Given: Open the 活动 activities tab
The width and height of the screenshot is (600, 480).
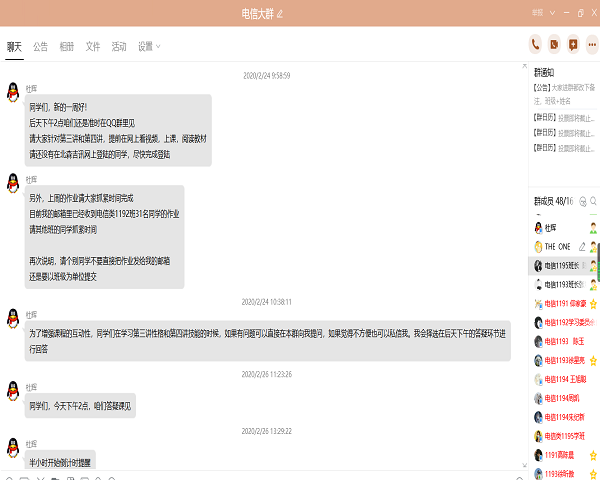Looking at the screenshot, I should tap(119, 47).
